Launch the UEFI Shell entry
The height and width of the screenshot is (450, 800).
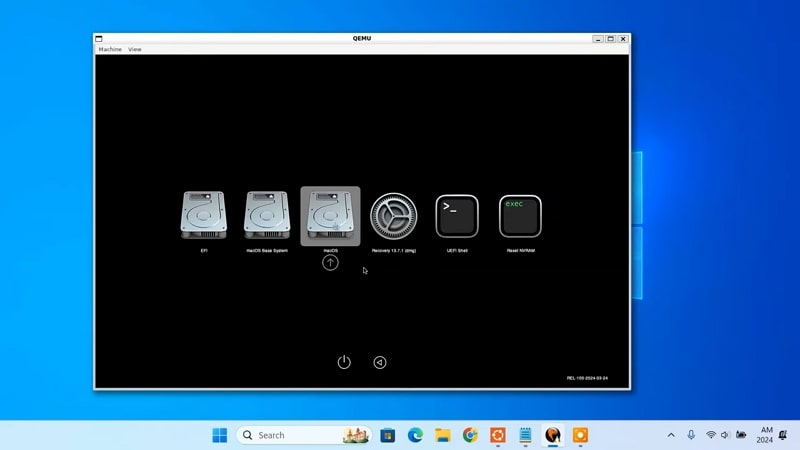pyautogui.click(x=457, y=216)
